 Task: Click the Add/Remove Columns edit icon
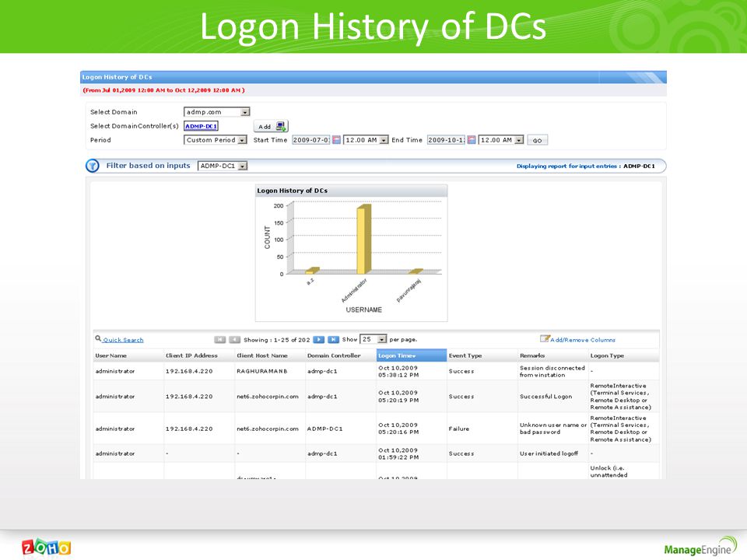coord(545,338)
